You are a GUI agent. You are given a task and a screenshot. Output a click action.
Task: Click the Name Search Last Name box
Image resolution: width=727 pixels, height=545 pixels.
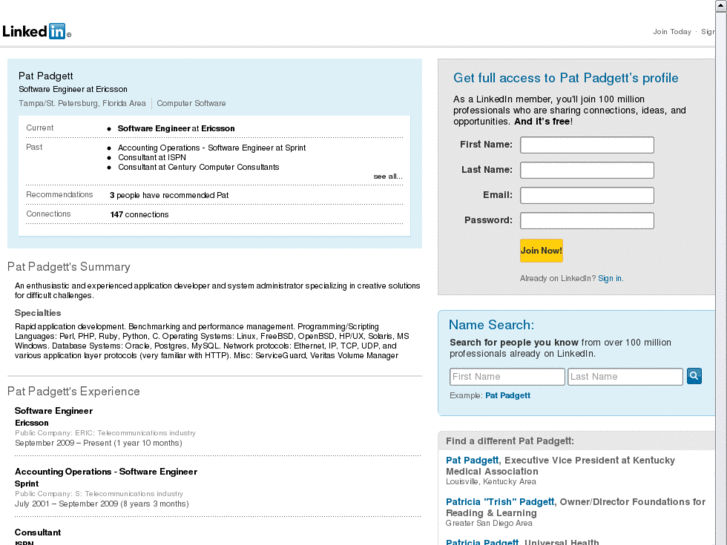click(625, 377)
